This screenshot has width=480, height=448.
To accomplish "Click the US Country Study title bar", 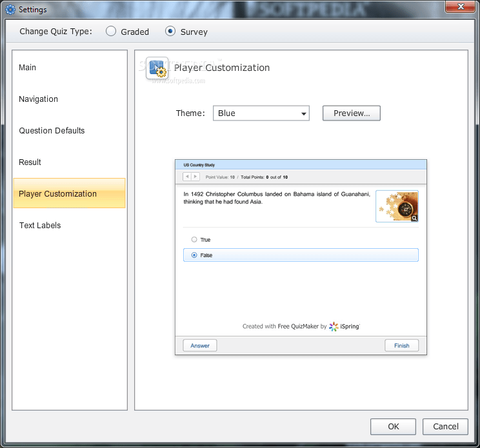I will click(x=301, y=165).
